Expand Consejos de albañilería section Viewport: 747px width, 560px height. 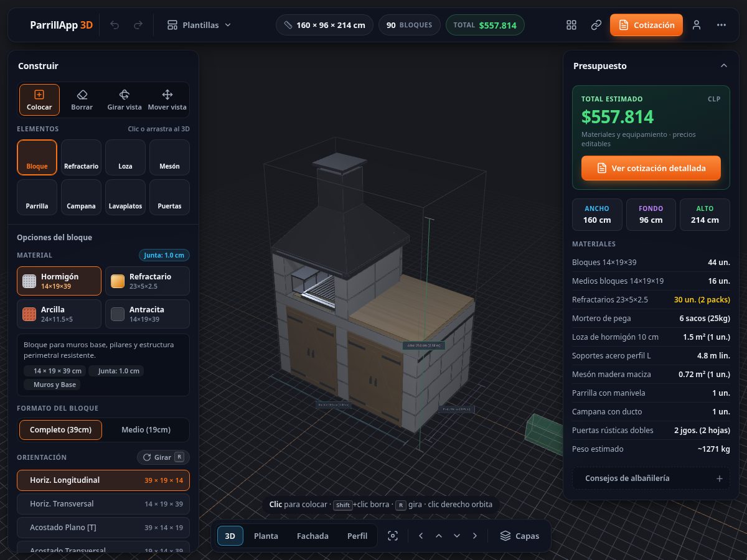[651, 478]
